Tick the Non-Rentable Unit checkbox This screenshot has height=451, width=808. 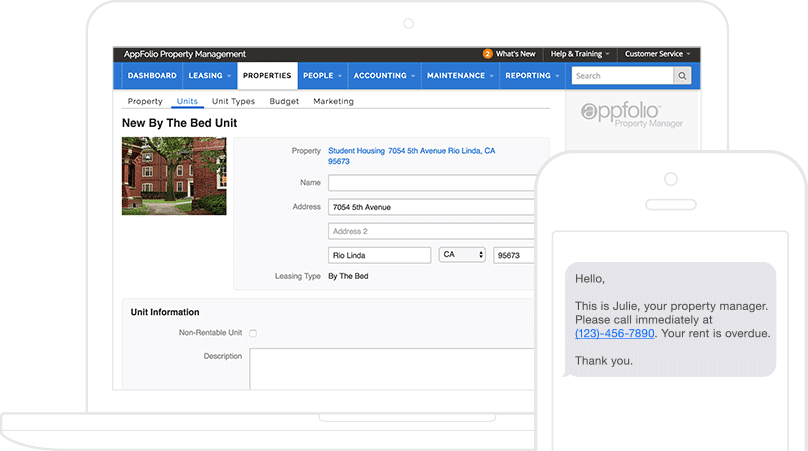point(253,333)
